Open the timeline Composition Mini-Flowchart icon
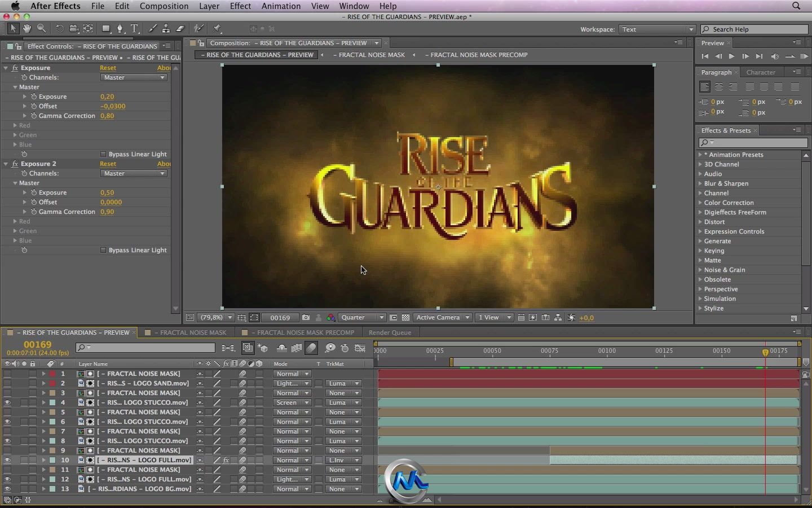The height and width of the screenshot is (508, 812). pos(228,348)
